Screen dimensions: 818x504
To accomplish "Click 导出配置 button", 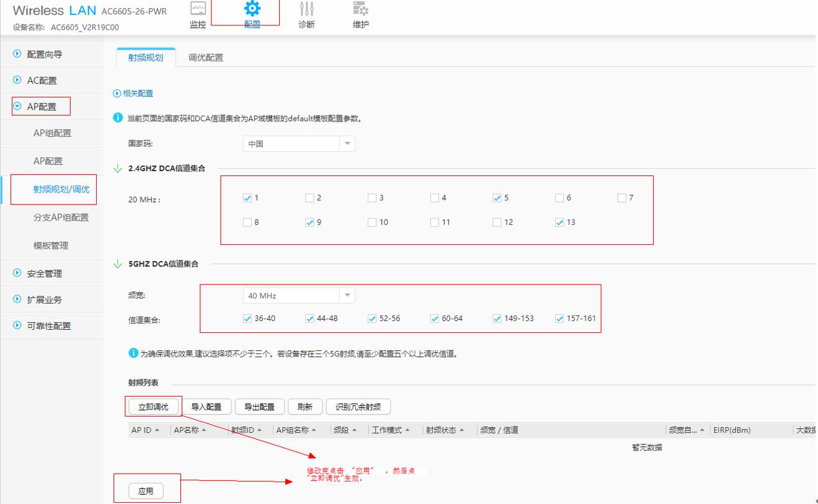I will click(260, 407).
